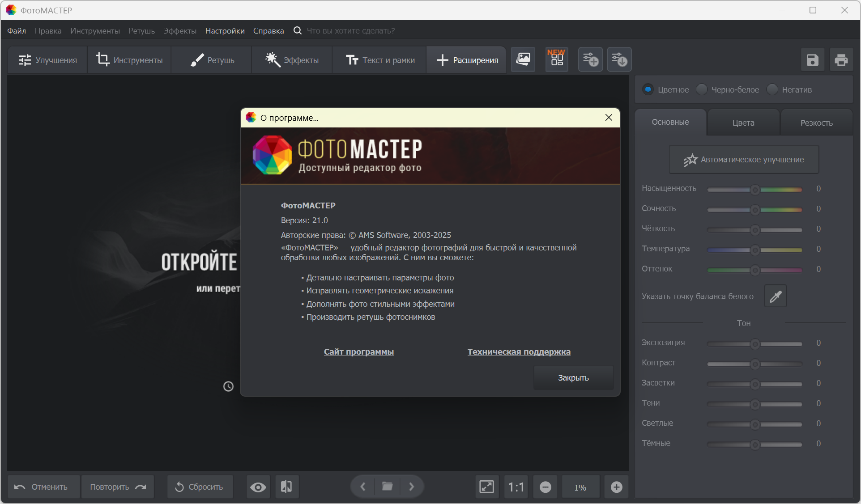Screen dimensions: 861x504
Task: Show before/after comparison split icon
Action: [287, 487]
